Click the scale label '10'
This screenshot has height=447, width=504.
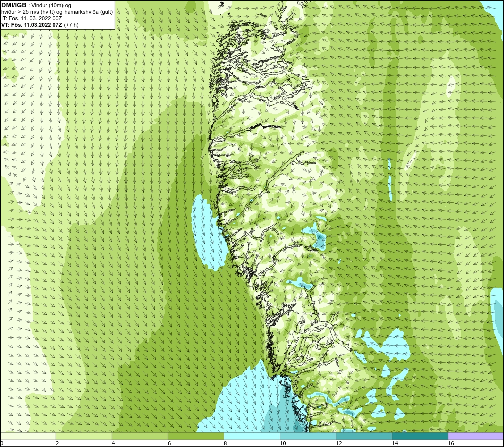[283, 444]
